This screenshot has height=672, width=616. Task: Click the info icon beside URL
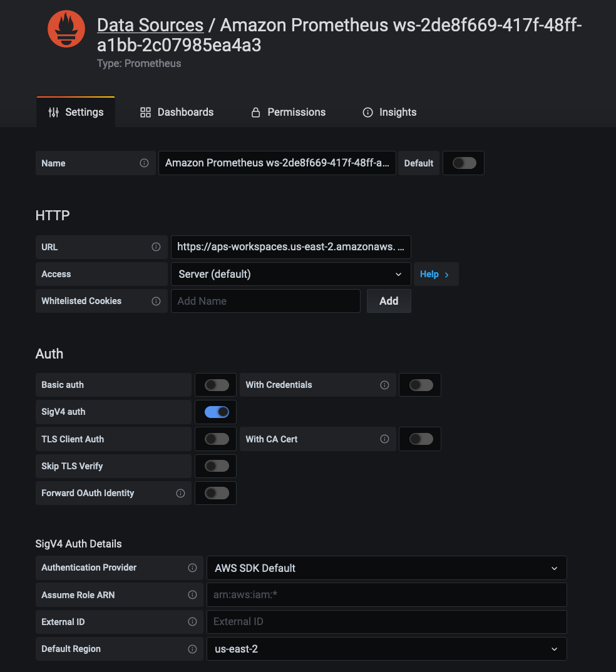click(156, 247)
